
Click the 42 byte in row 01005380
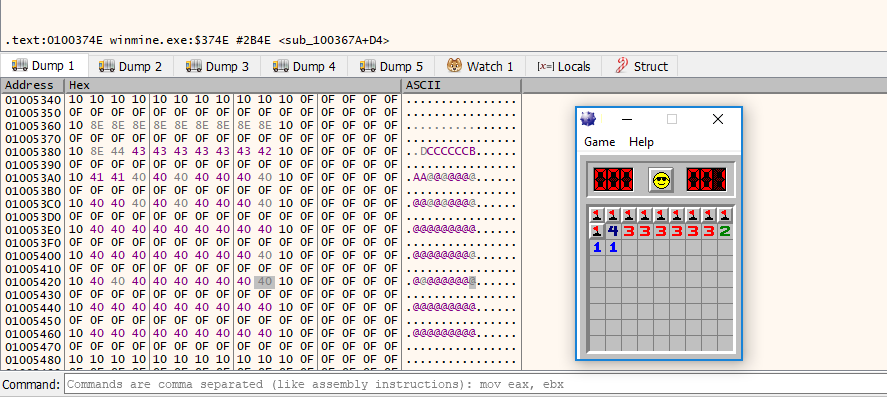point(264,152)
